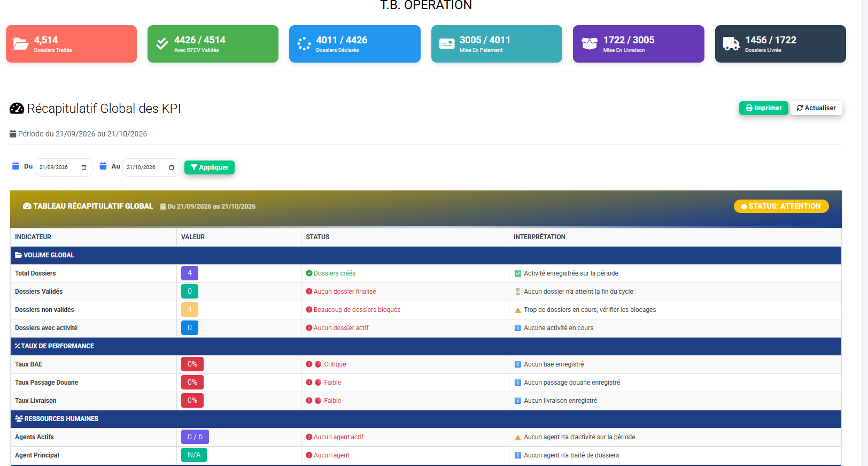
Task: Click the Beaucoup de dossiers bloqués status text
Action: click(357, 310)
